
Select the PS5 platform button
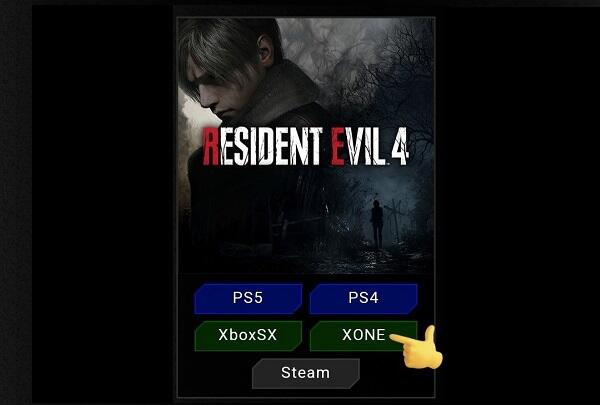(248, 299)
